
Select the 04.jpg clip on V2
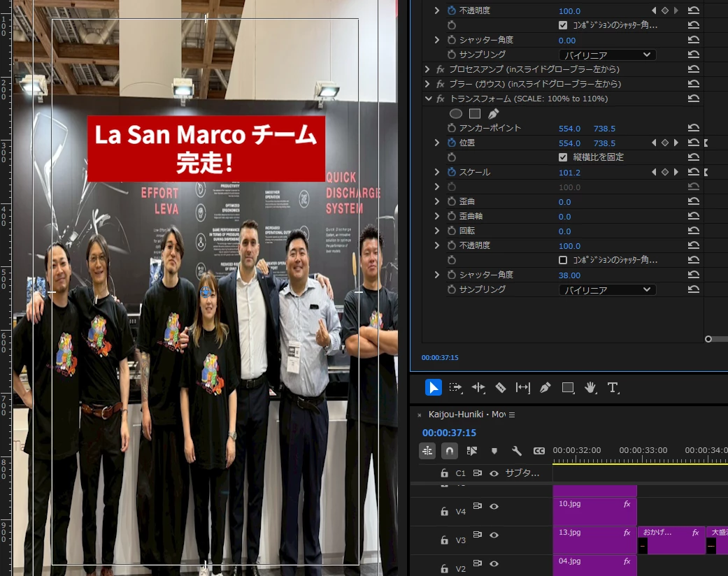pyautogui.click(x=594, y=566)
